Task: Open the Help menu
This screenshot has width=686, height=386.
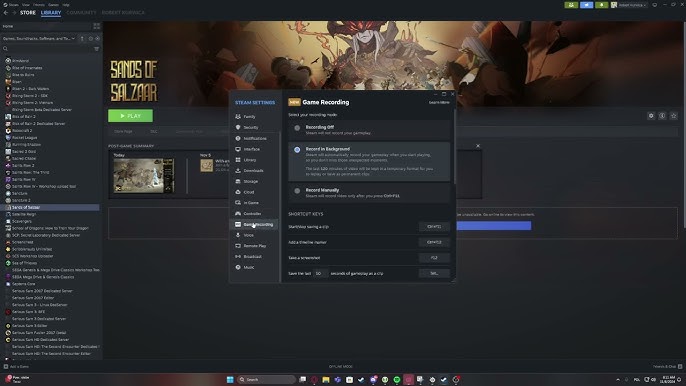Action: tap(66, 5)
